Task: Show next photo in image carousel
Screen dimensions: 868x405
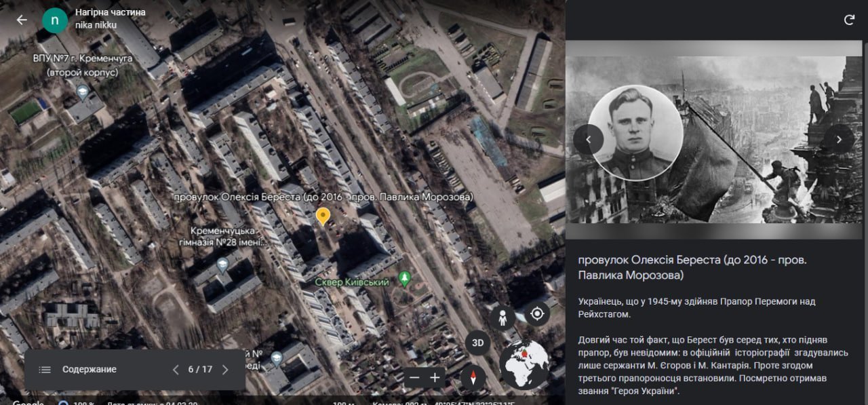Action: point(839,139)
